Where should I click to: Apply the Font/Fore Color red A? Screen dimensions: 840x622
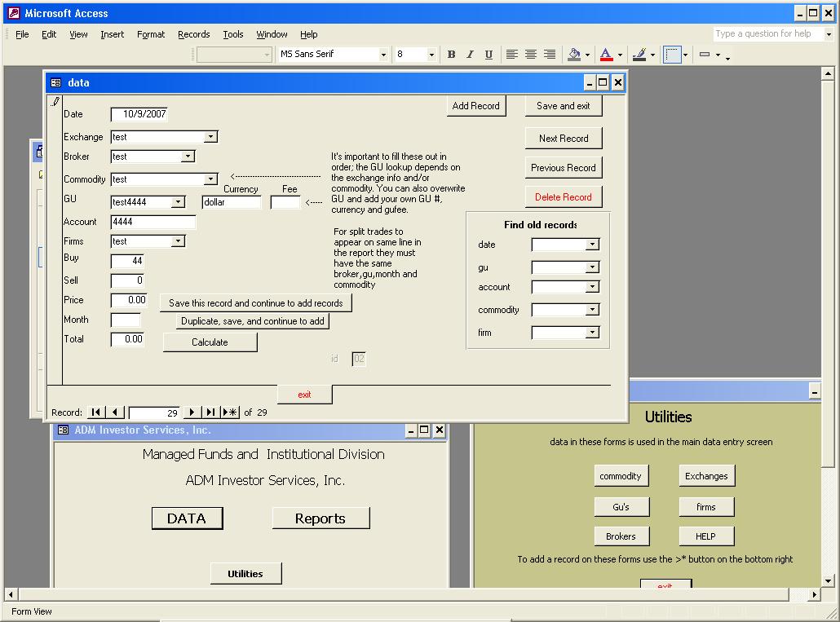point(606,54)
